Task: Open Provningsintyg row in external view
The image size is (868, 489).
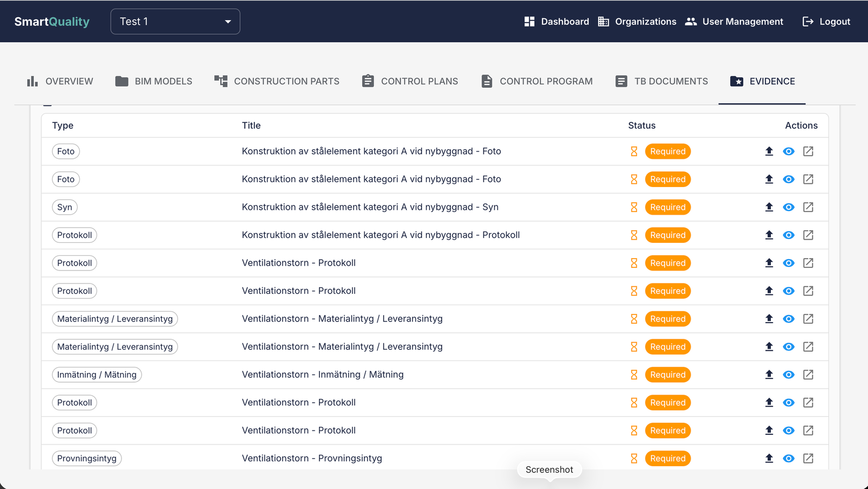Action: pyautogui.click(x=808, y=458)
